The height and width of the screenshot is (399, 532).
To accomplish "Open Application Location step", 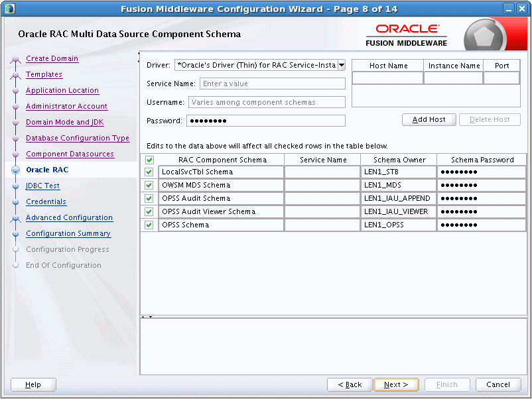I will pos(62,90).
